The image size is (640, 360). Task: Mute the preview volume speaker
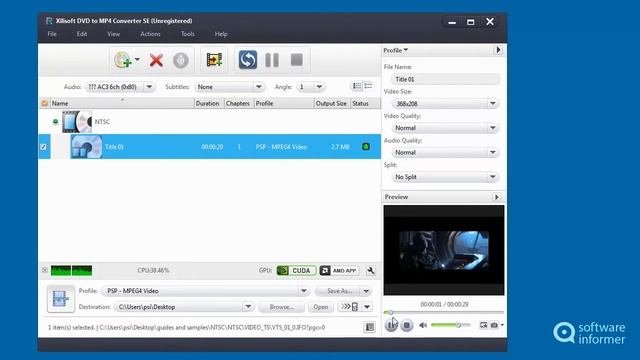click(x=423, y=325)
